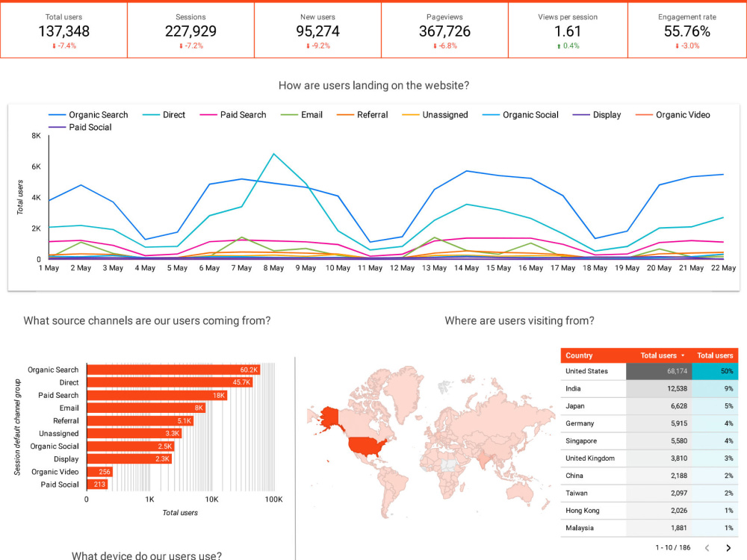
Task: Select the Display bar labeled 2.3K
Action: click(x=129, y=459)
